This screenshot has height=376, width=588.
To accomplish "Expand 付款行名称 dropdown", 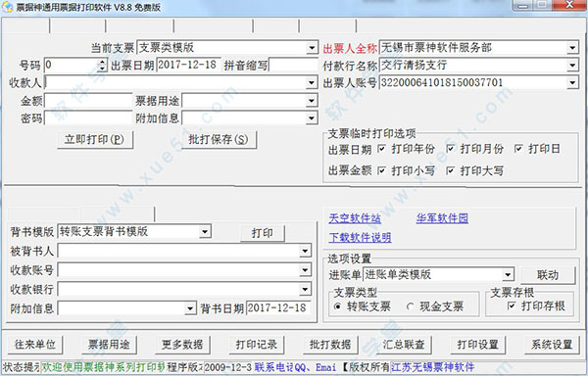I will tap(572, 66).
